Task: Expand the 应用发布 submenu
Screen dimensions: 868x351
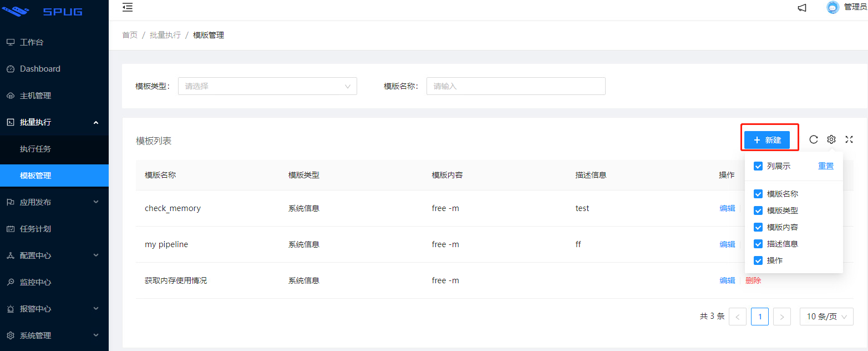Action: coord(96,202)
